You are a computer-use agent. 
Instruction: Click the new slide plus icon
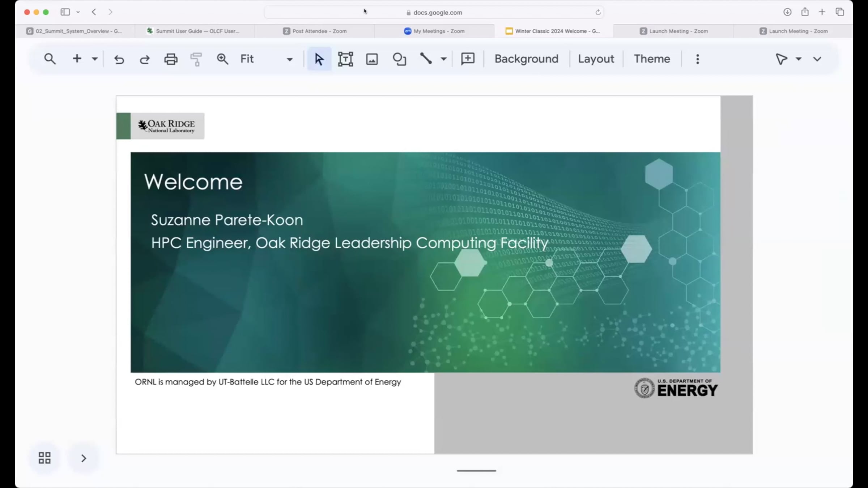77,59
